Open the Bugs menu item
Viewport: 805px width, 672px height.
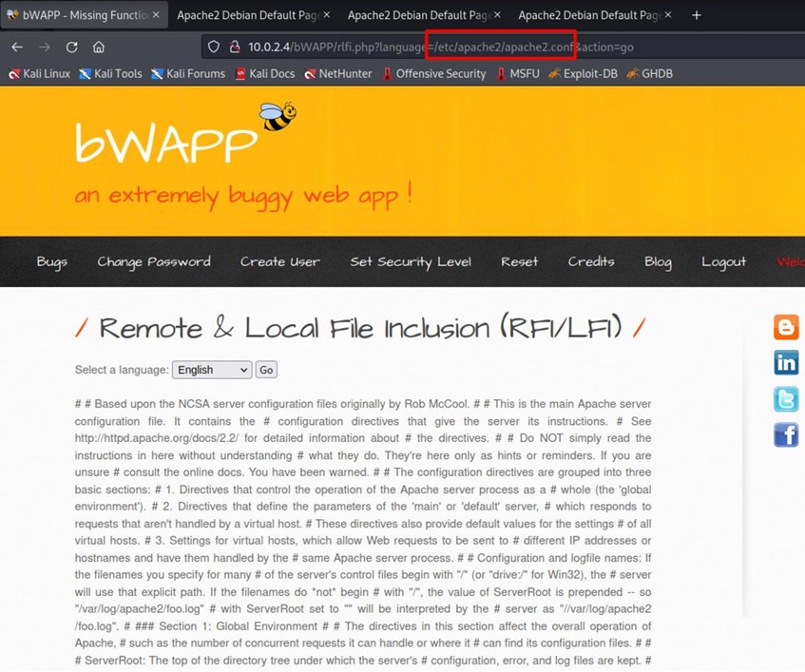[52, 261]
